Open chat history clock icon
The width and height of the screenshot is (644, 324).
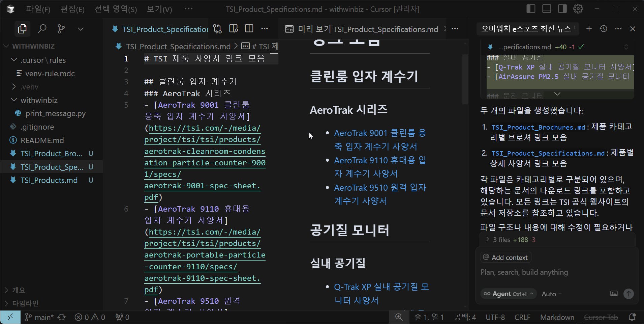(604, 29)
